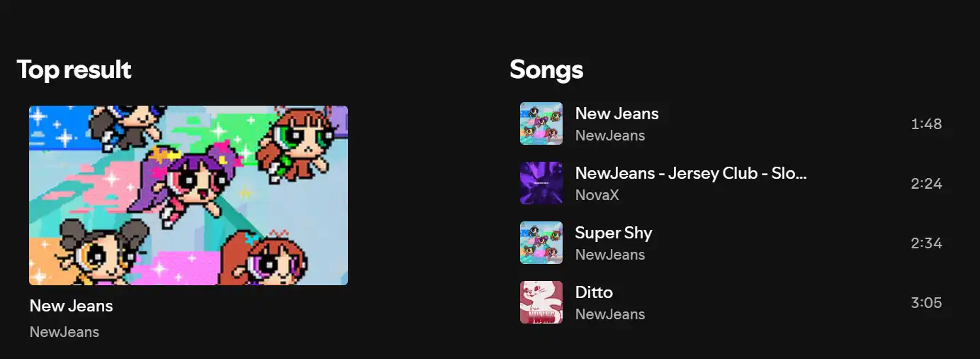980x359 pixels.
Task: Click the New Jeans title in Top result
Action: pos(71,306)
